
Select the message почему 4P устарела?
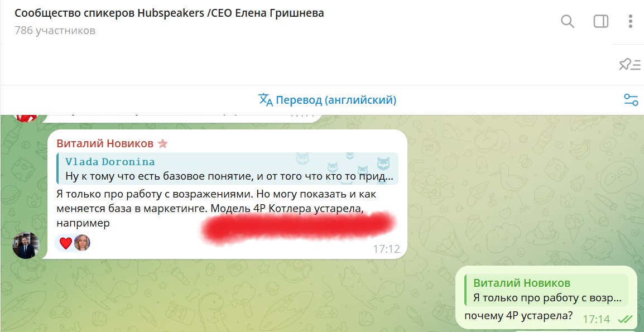tap(518, 317)
